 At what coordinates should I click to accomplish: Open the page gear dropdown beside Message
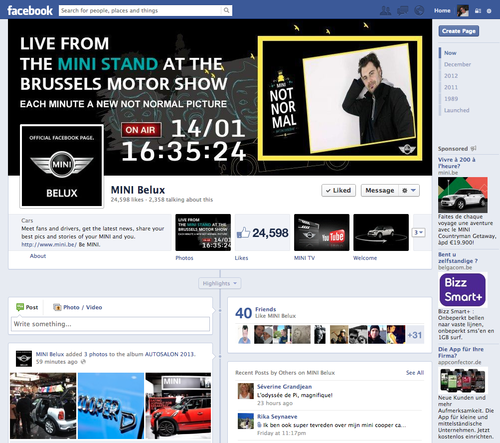click(409, 190)
